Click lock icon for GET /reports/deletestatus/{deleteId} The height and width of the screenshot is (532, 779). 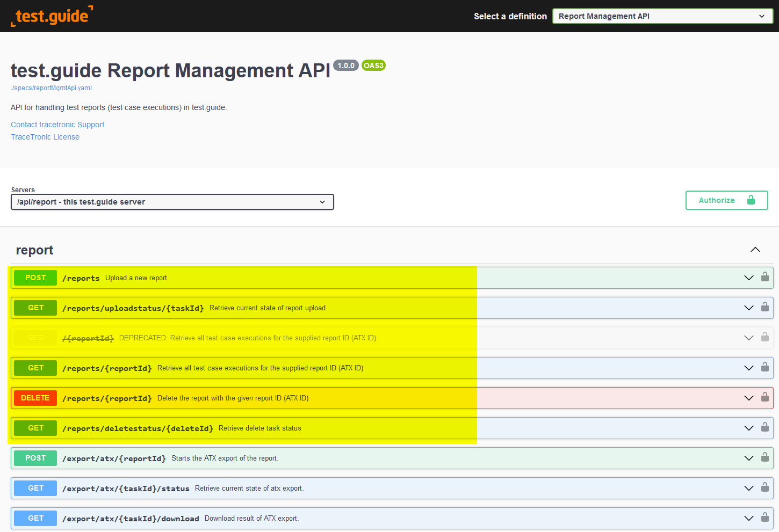(764, 427)
